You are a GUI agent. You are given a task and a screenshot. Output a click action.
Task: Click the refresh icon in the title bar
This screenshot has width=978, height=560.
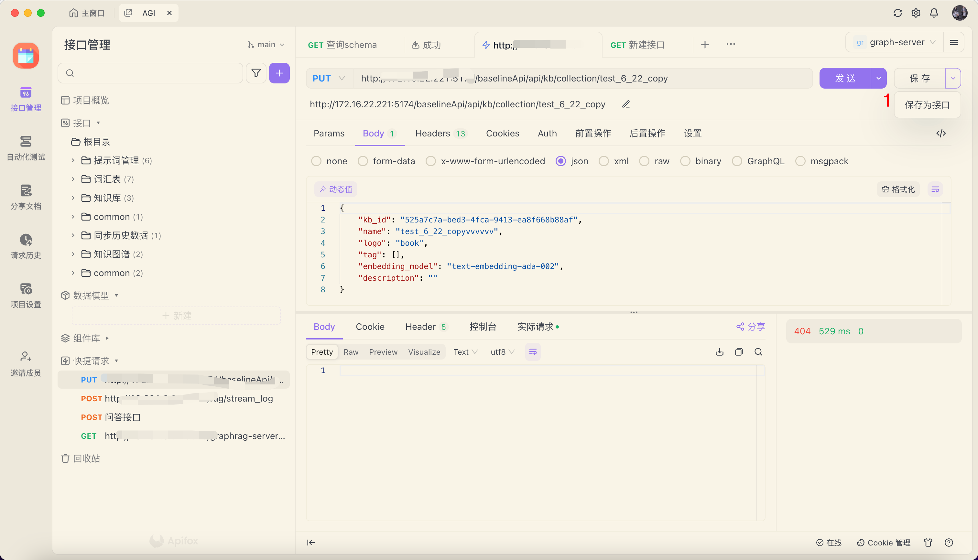pyautogui.click(x=897, y=13)
